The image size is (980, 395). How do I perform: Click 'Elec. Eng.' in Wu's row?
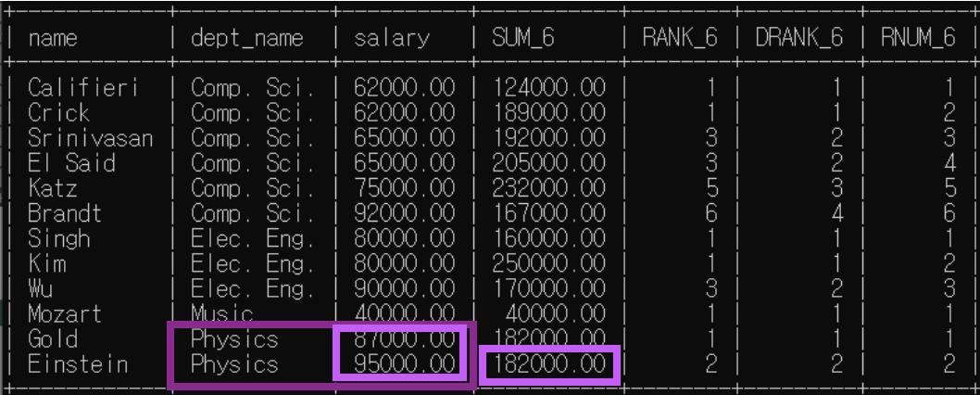[253, 288]
